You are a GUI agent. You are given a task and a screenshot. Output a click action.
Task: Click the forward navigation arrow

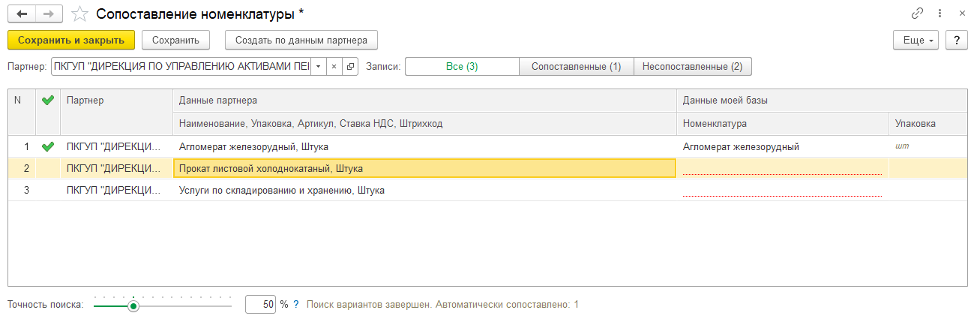click(49, 14)
